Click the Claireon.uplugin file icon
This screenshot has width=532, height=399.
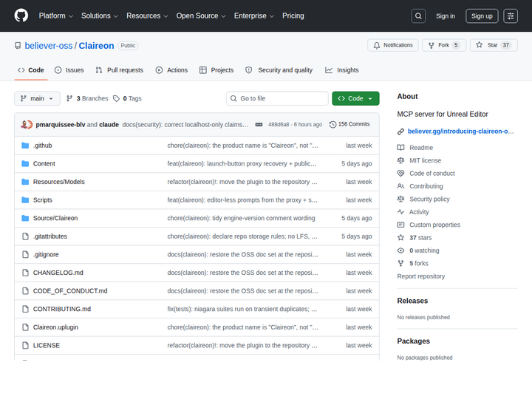[x=25, y=327]
